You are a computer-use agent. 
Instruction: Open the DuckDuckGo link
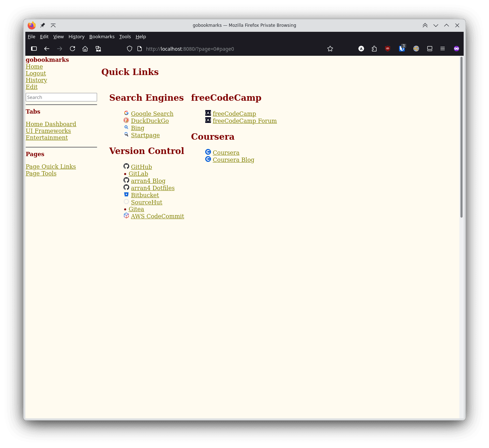pyautogui.click(x=150, y=121)
